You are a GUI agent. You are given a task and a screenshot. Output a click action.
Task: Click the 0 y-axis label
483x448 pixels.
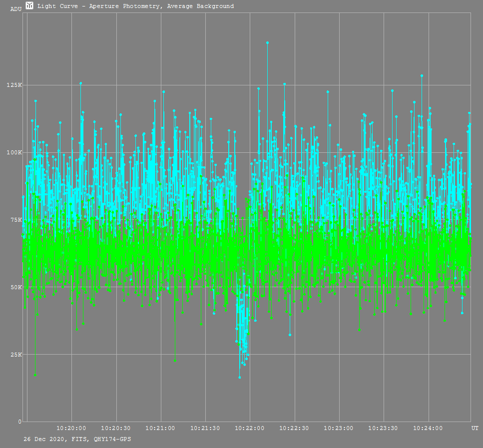point(20,422)
